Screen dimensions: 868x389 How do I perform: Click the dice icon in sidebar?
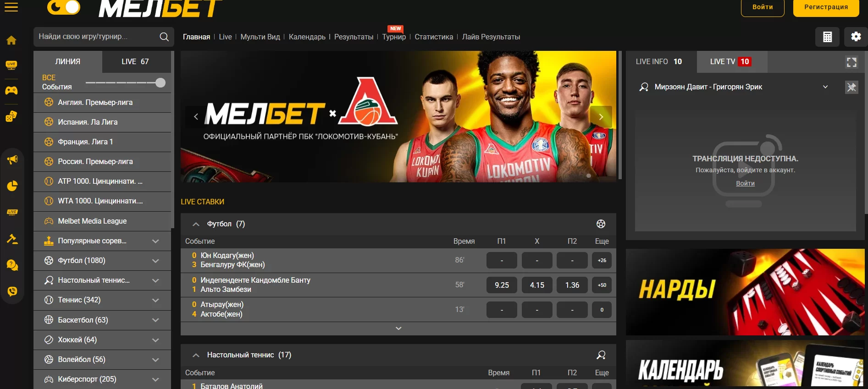pyautogui.click(x=11, y=116)
